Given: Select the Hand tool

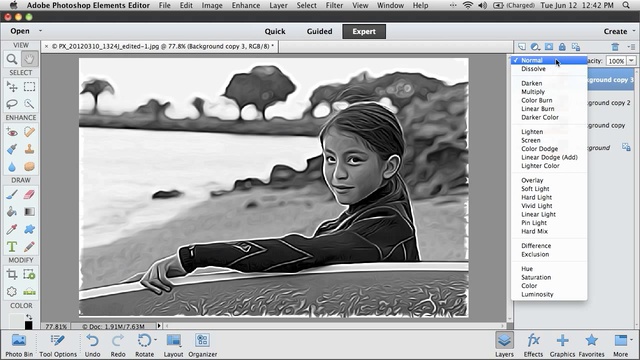Looking at the screenshot, I should click(x=29, y=59).
